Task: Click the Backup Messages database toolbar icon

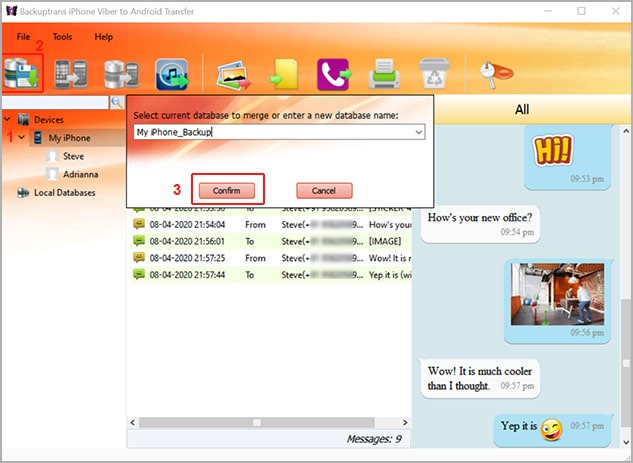Action: tap(22, 73)
